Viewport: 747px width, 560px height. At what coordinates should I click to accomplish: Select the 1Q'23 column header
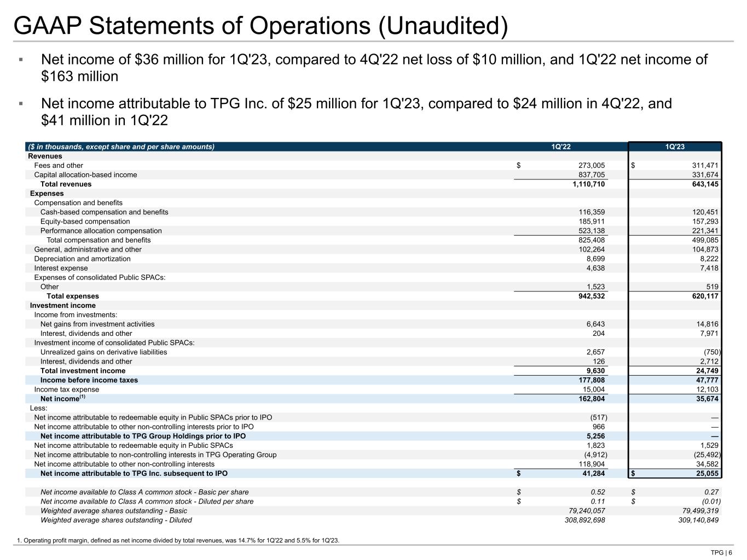(675, 147)
